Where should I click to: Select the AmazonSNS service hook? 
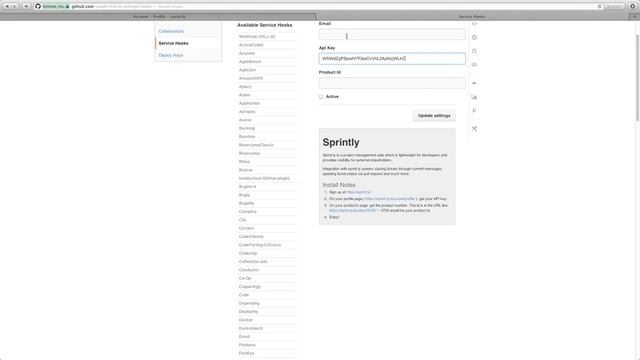(251, 78)
